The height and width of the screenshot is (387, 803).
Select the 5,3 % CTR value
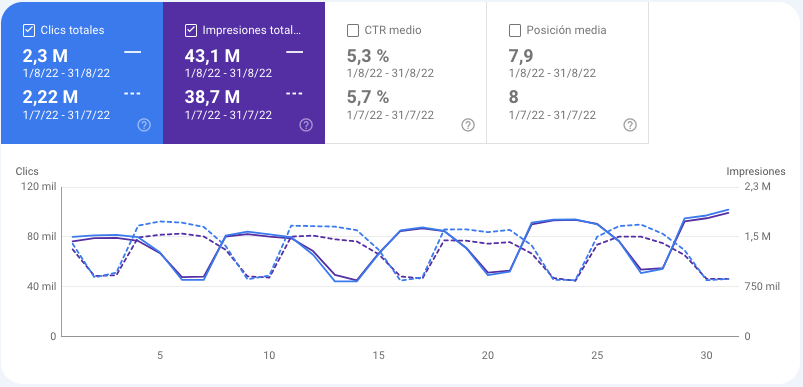click(x=368, y=56)
